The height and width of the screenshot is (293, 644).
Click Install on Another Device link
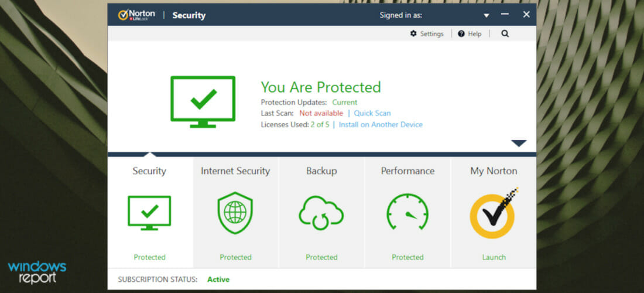pyautogui.click(x=381, y=124)
